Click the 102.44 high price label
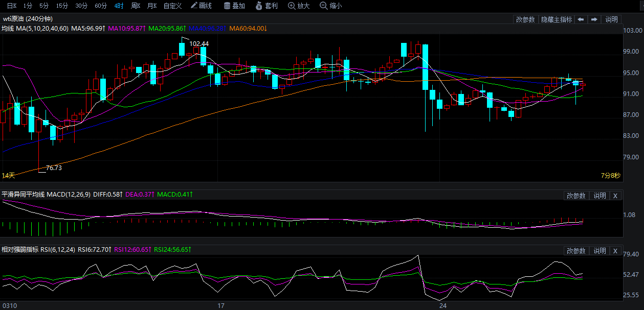Viewport: 644px width, 310px height. click(x=199, y=44)
